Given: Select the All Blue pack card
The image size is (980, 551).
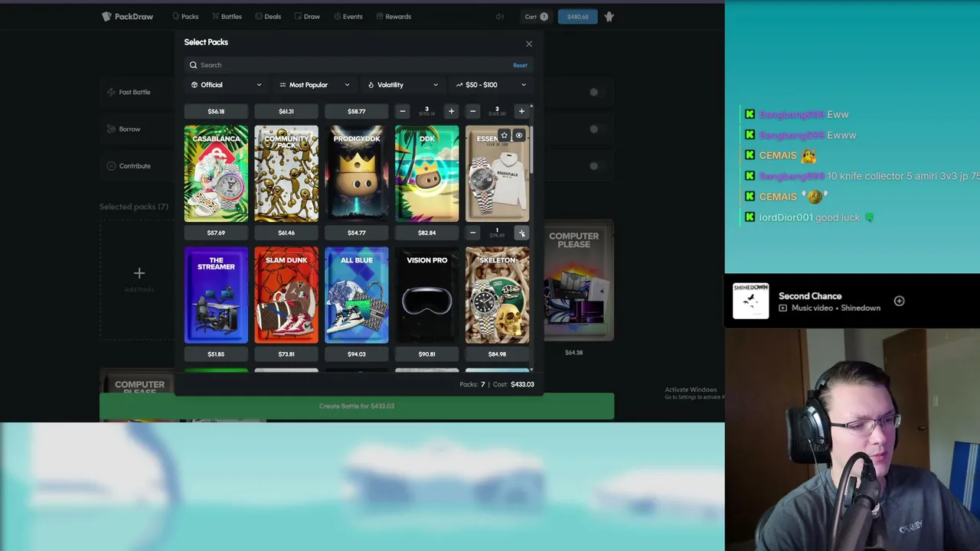Looking at the screenshot, I should coord(357,295).
